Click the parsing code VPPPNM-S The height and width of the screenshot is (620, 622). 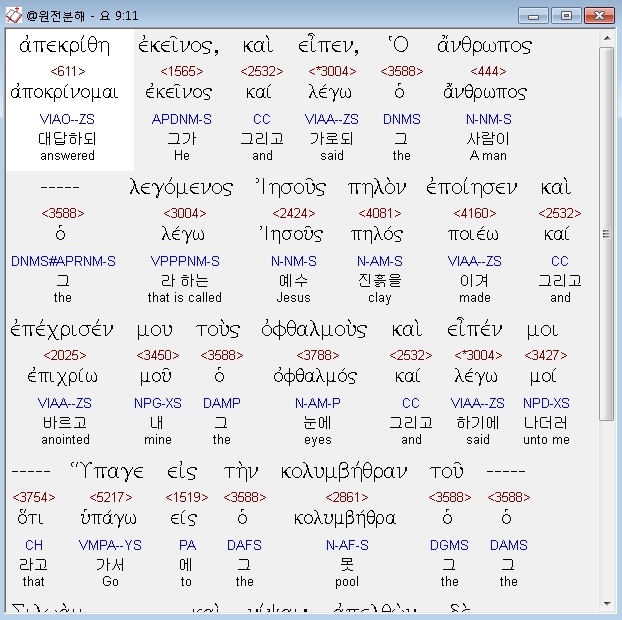[185, 261]
